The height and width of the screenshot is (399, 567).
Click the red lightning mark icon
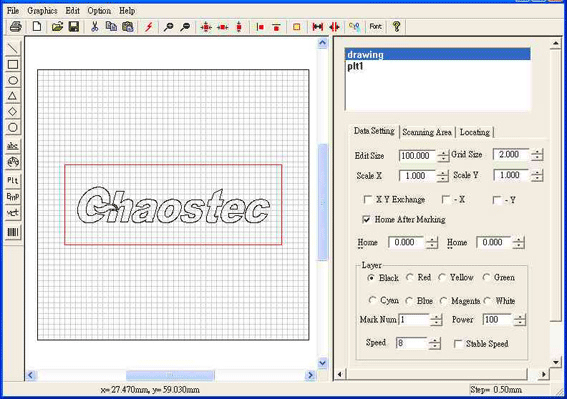[149, 27]
